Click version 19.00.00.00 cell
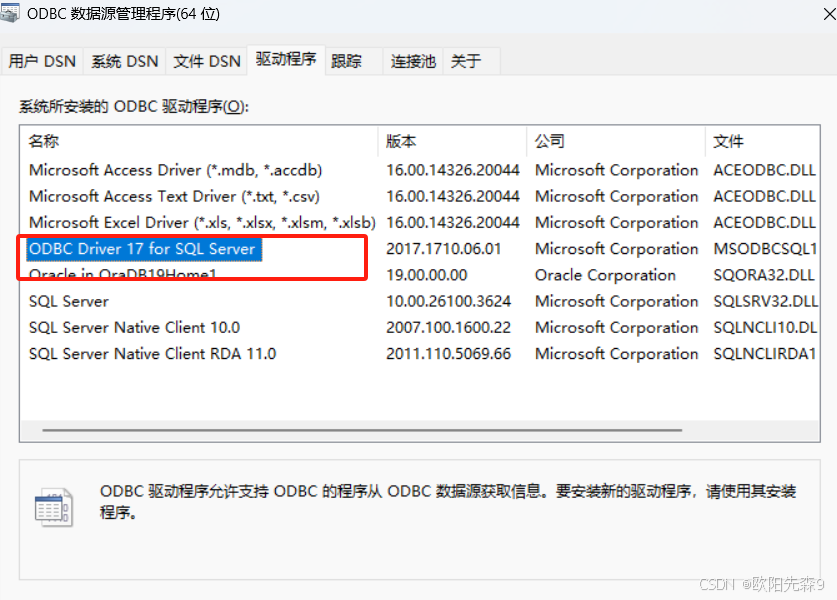The image size is (837, 600). pyautogui.click(x=427, y=275)
